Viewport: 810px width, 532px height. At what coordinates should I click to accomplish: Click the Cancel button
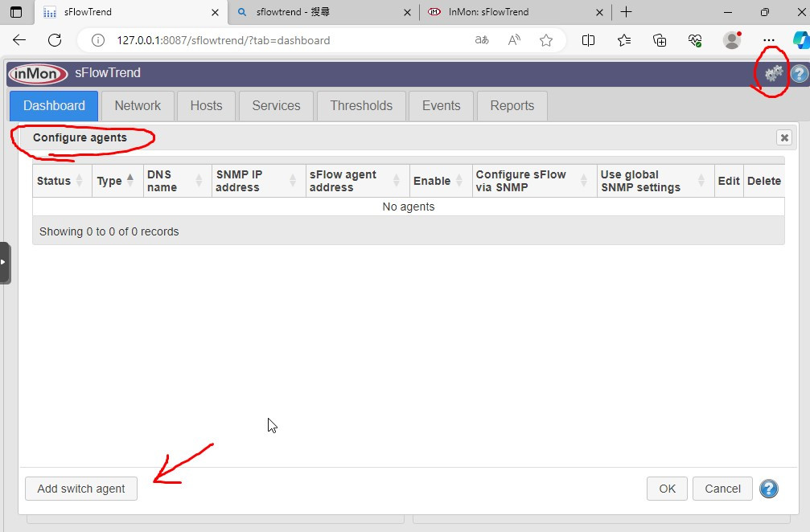(x=722, y=489)
